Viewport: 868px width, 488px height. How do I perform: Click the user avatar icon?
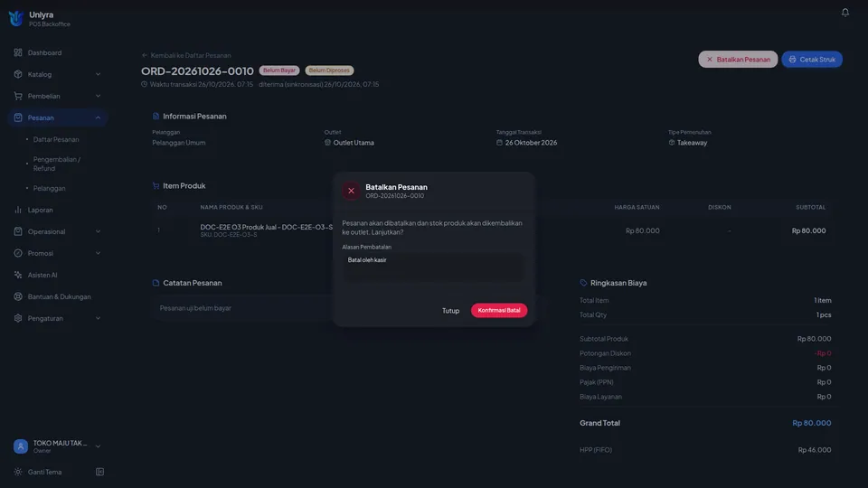pyautogui.click(x=21, y=446)
